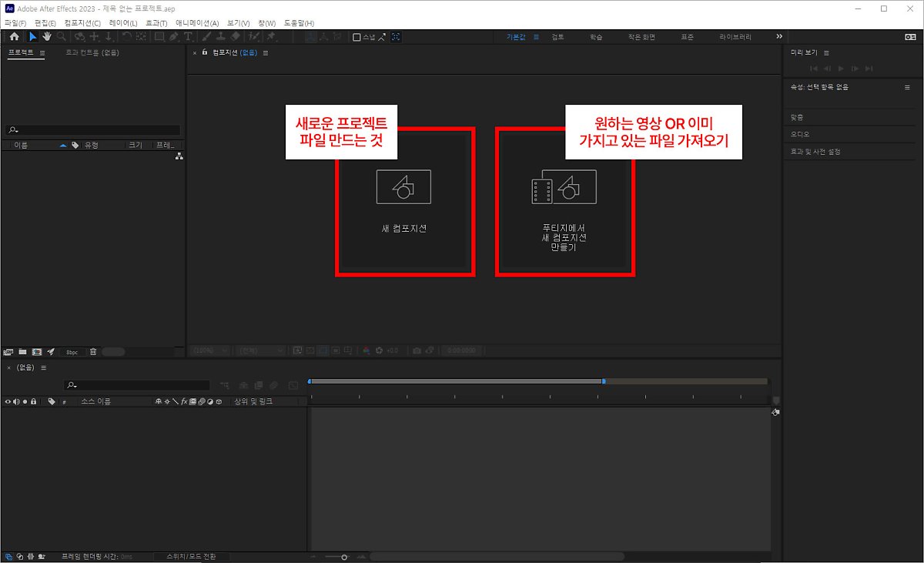Expand the workspace overflow chevron
Screen dimensions: 924x563
(778, 36)
